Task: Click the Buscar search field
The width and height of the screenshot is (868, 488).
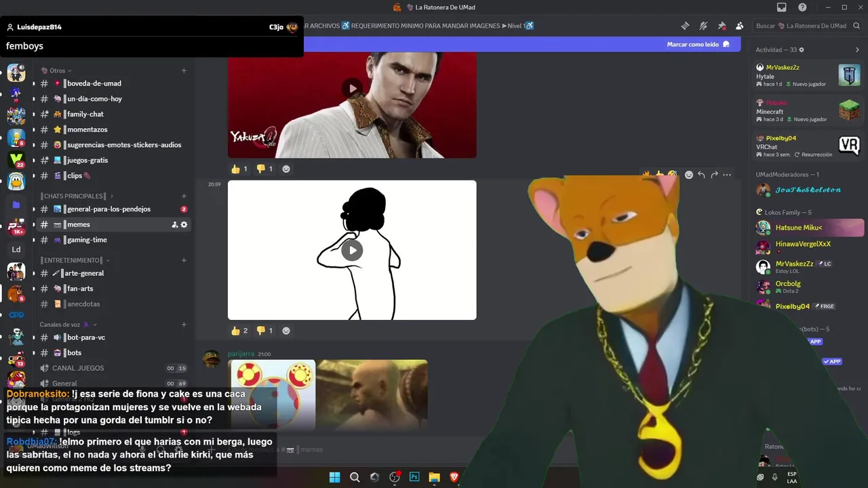Action: pos(808,26)
